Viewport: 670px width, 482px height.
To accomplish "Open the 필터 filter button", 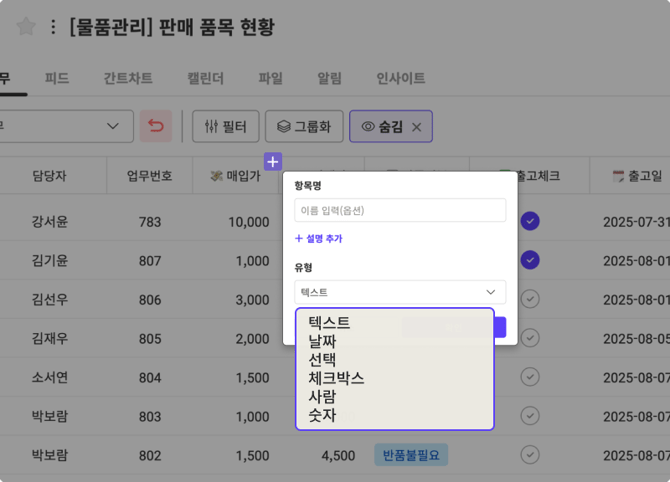I will pos(226,126).
